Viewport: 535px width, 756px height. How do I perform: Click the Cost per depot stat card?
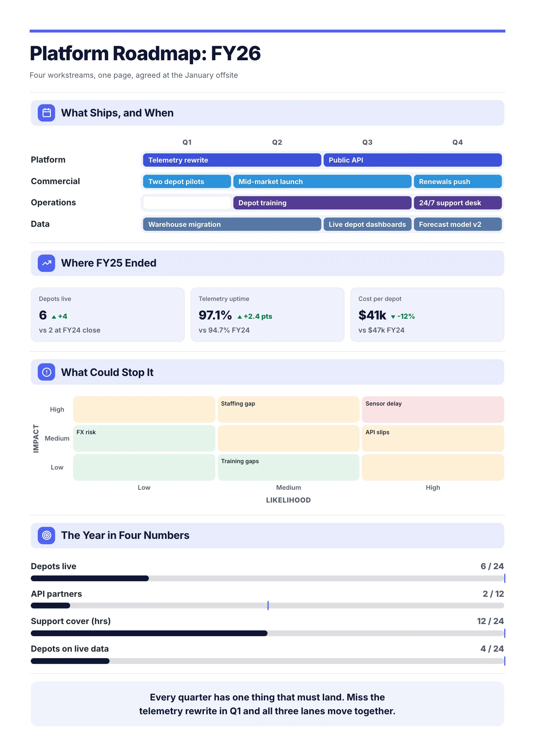(x=427, y=315)
